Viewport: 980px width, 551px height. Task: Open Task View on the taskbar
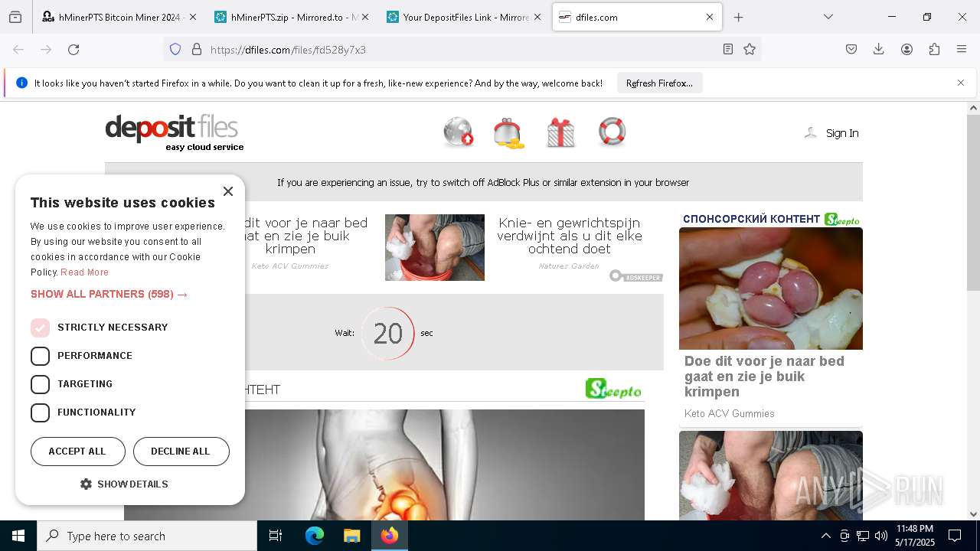click(276, 536)
